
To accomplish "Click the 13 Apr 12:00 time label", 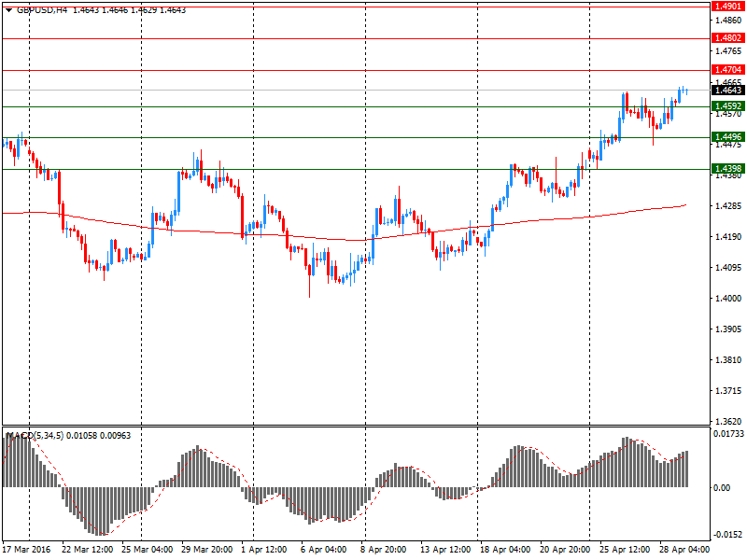I will (445, 550).
